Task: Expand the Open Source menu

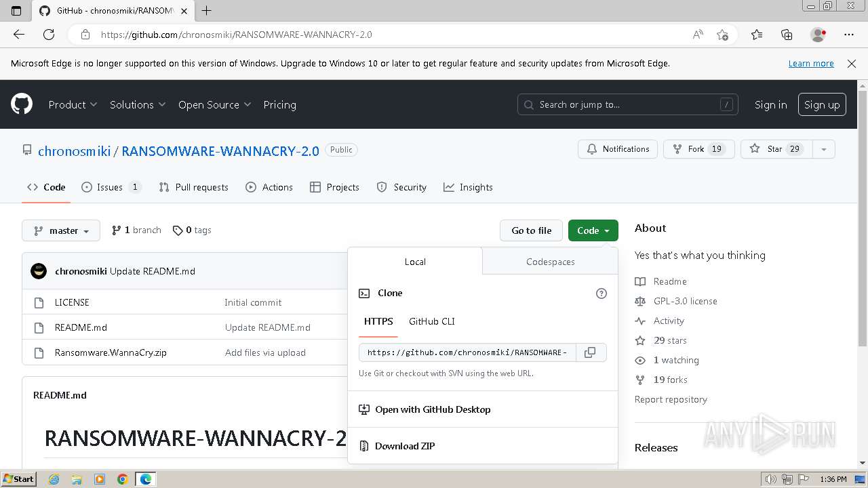Action: (214, 104)
